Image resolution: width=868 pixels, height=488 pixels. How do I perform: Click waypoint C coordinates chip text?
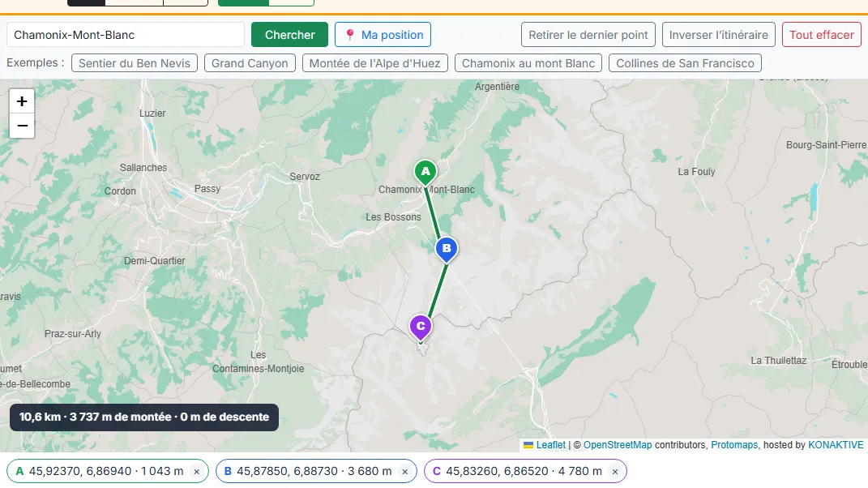point(524,472)
